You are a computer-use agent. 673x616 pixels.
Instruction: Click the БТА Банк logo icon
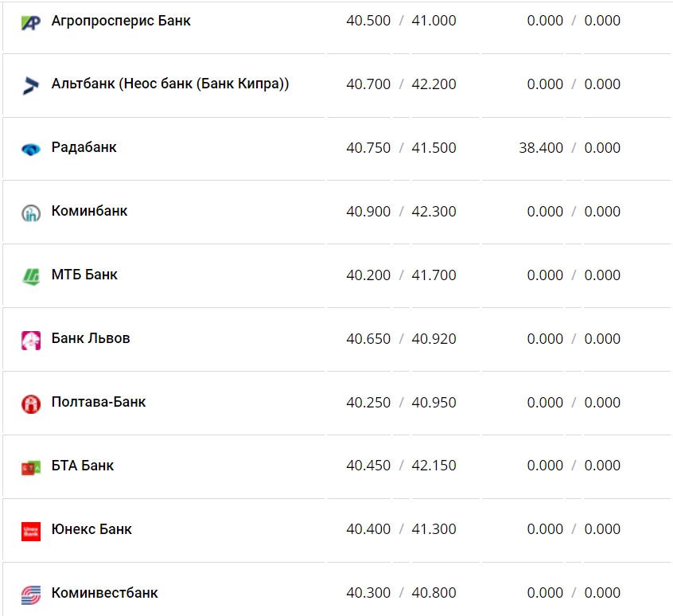pyautogui.click(x=30, y=467)
